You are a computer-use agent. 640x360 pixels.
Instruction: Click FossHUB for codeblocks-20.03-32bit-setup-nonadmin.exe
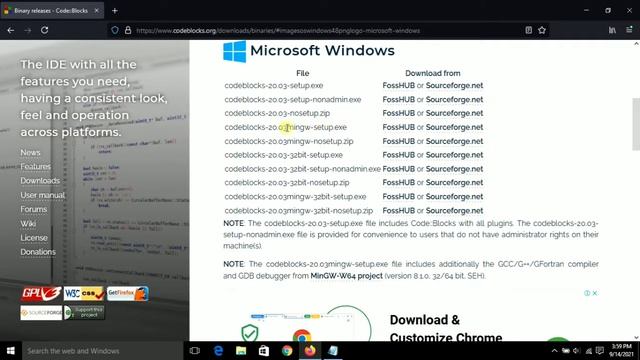(x=398, y=169)
